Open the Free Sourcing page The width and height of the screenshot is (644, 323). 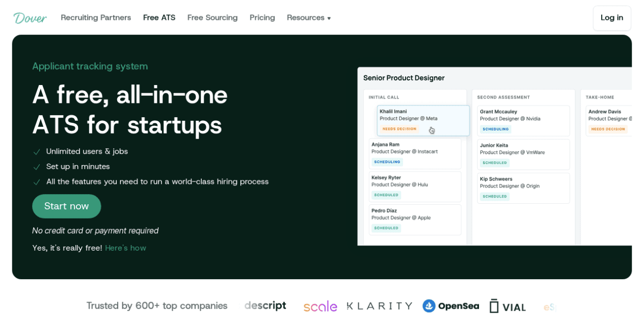pos(212,18)
